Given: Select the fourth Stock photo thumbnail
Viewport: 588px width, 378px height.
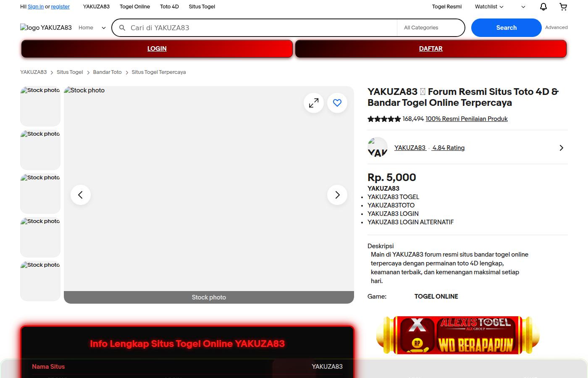Looking at the screenshot, I should pos(40,237).
